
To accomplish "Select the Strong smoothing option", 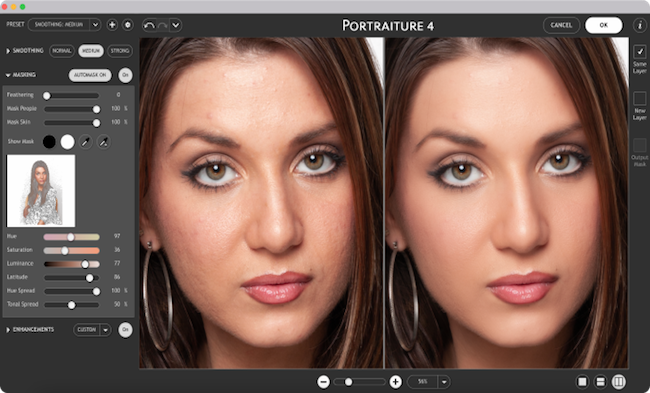I will (120, 51).
